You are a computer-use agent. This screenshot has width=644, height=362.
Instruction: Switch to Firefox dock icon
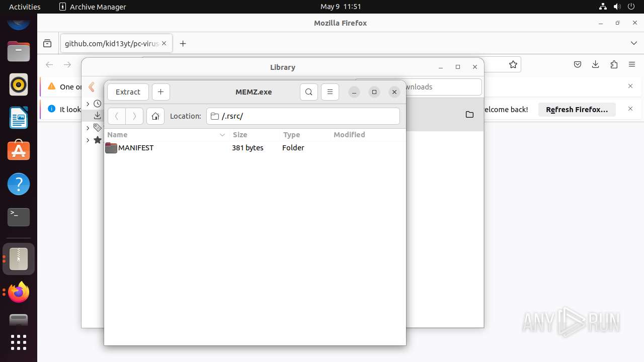tap(19, 292)
